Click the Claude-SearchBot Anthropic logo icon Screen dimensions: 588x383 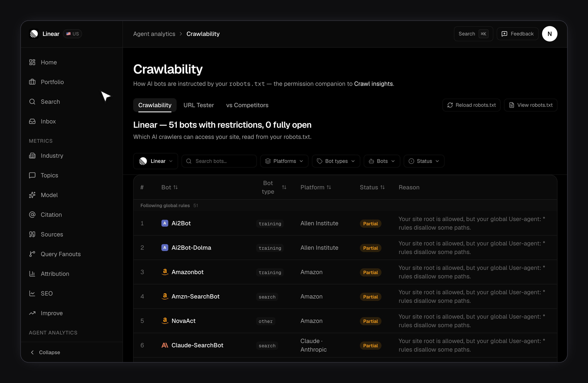pos(165,345)
